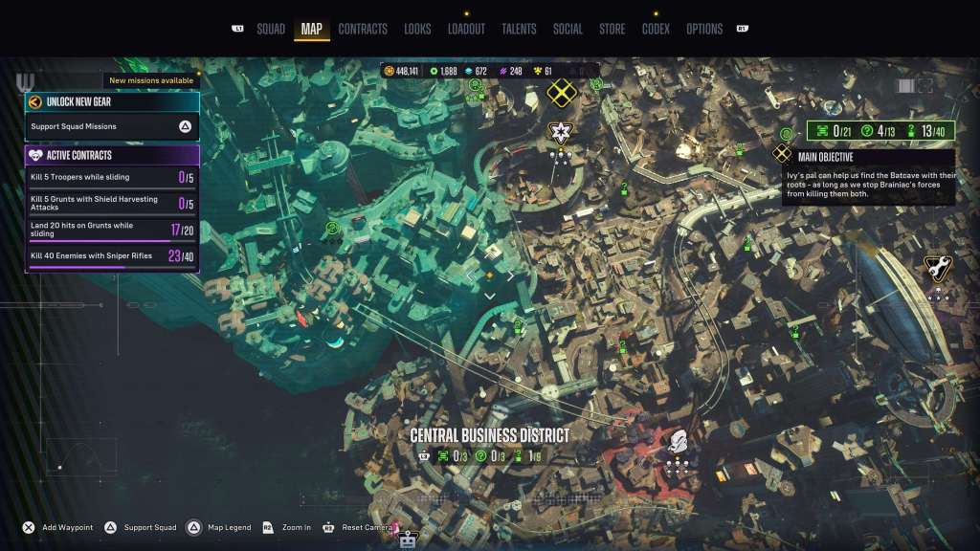
Task: Click the R1 next-tab icon
Action: coord(742,29)
